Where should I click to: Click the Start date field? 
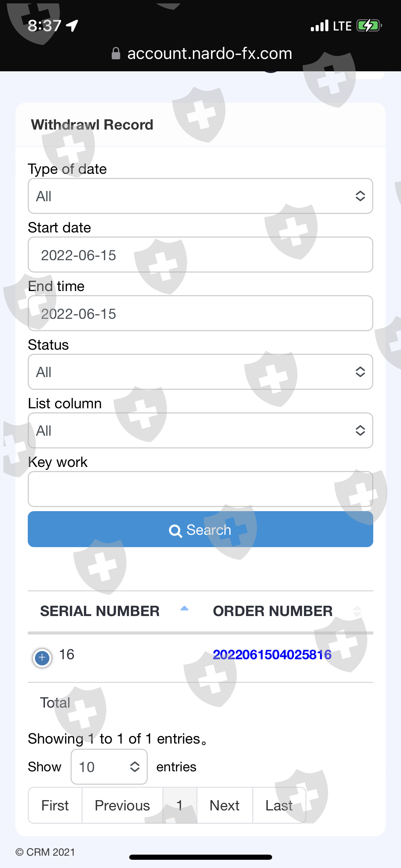pos(200,255)
